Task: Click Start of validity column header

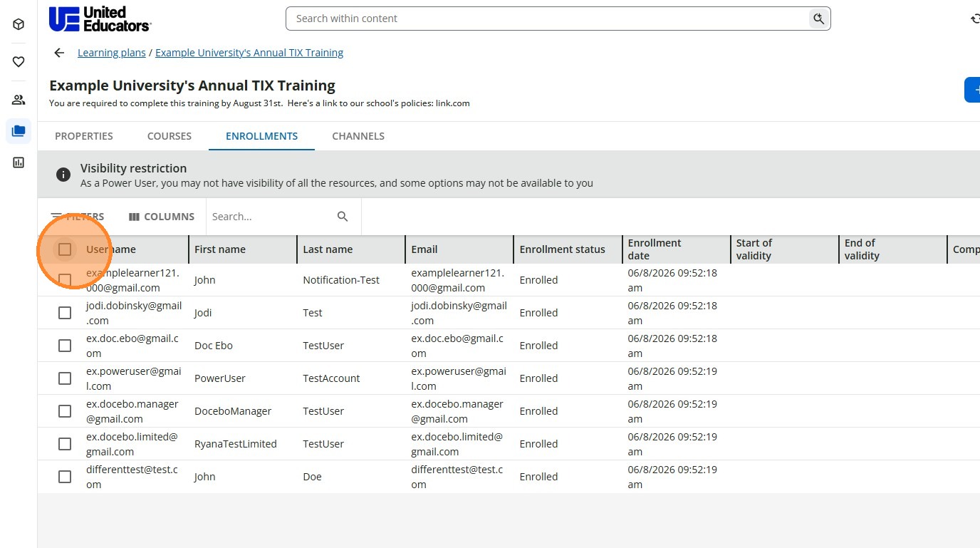Action: coord(754,249)
